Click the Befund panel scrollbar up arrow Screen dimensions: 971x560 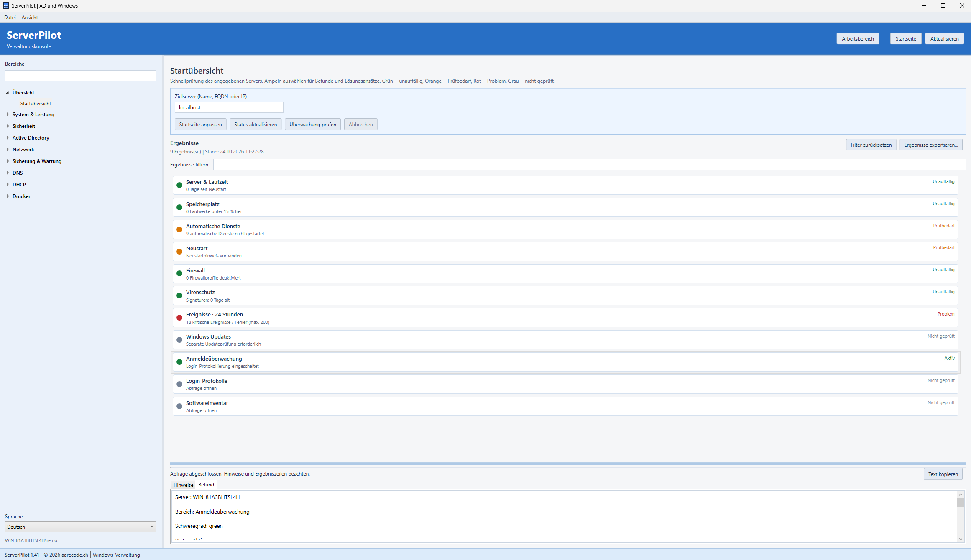tap(961, 494)
